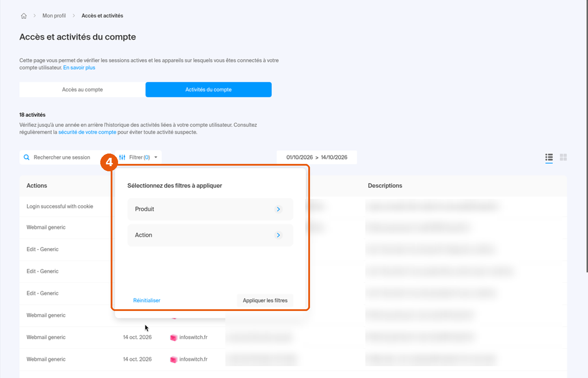Click the 18 activités count label
Screen dimensions: 588x378
click(x=32, y=115)
